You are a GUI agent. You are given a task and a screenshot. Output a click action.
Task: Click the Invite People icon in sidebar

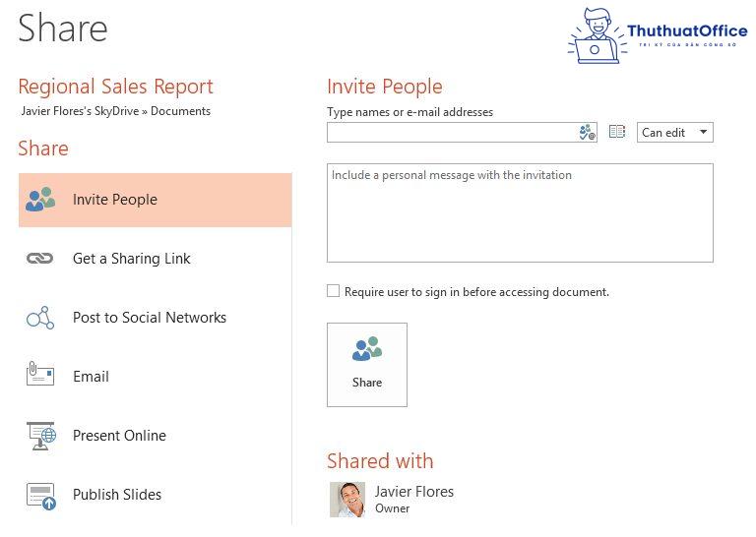point(40,200)
